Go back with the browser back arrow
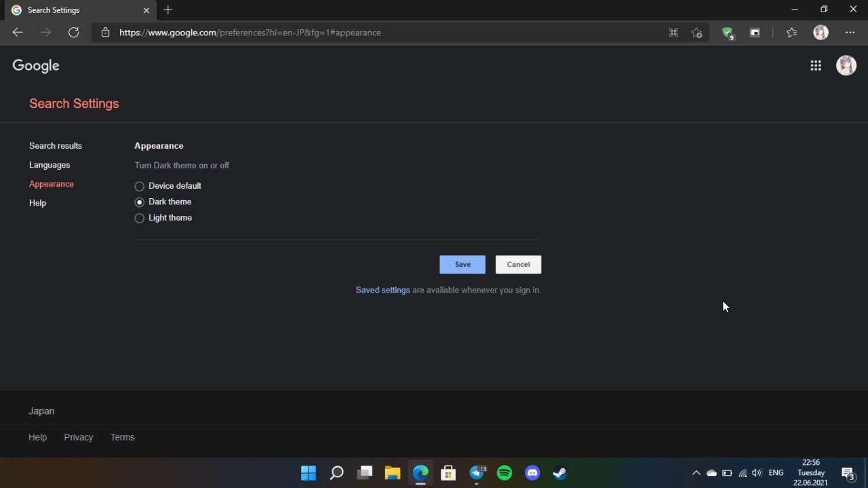868x488 pixels. click(x=18, y=33)
